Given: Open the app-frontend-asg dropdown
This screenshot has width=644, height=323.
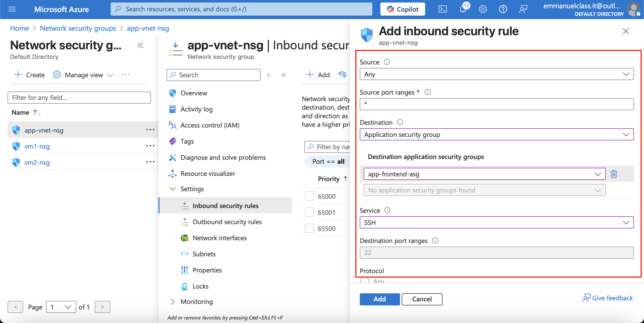Looking at the screenshot, I should [485, 174].
